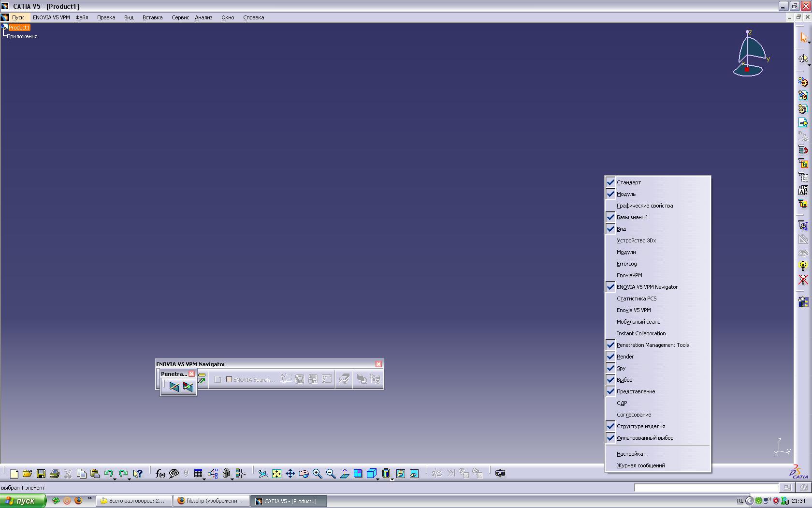The image size is (812, 508).
Task: Expand the isometric view cube dropdown arrow
Action: [377, 479]
